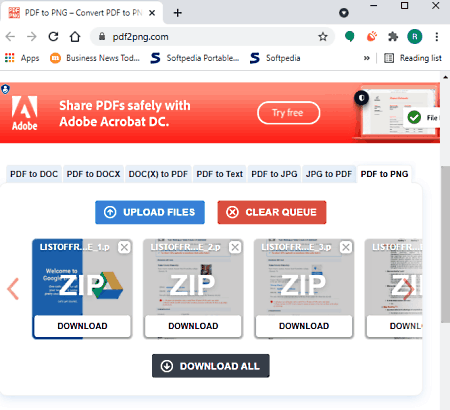Click the page vertical scrollbar thumb
Viewport: 450px width, 410px height.
[x=445, y=244]
